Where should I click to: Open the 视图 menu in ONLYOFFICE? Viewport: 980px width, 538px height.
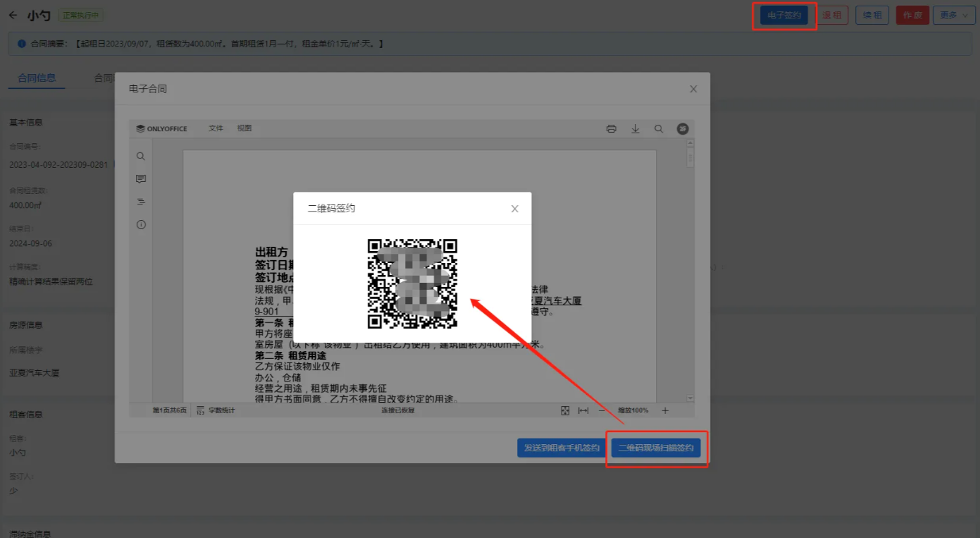pos(244,128)
